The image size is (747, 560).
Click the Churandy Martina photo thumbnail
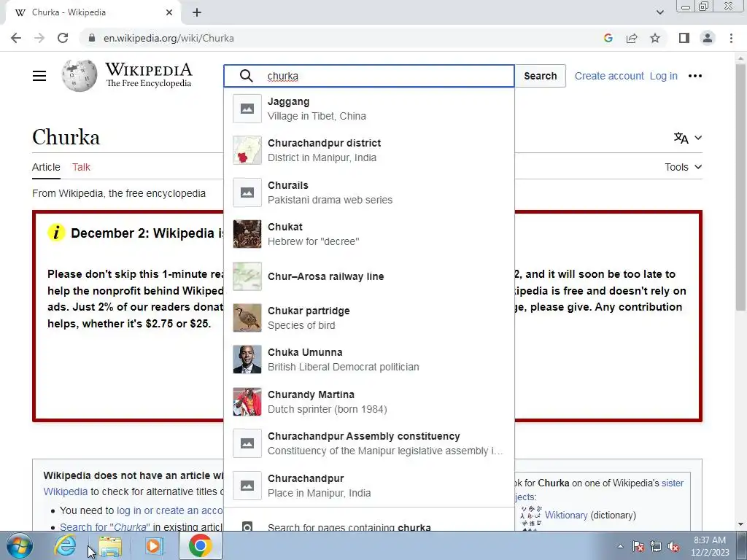point(247,402)
